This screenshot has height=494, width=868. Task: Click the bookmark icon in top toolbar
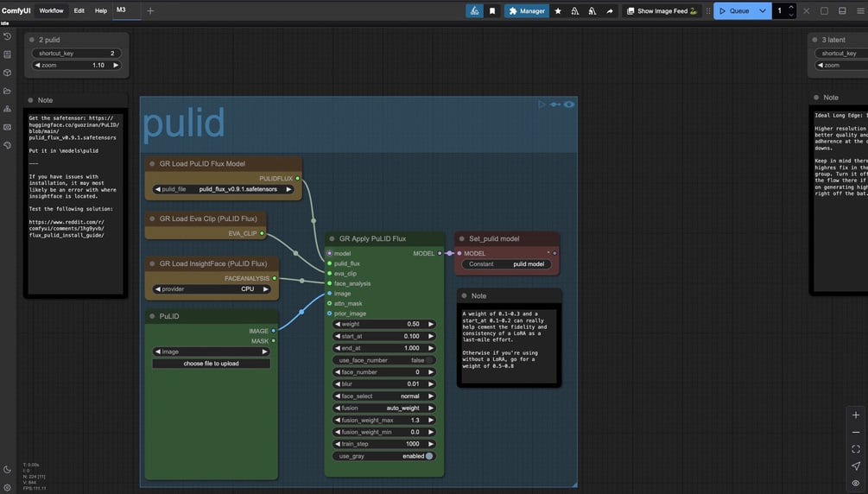[x=492, y=10]
